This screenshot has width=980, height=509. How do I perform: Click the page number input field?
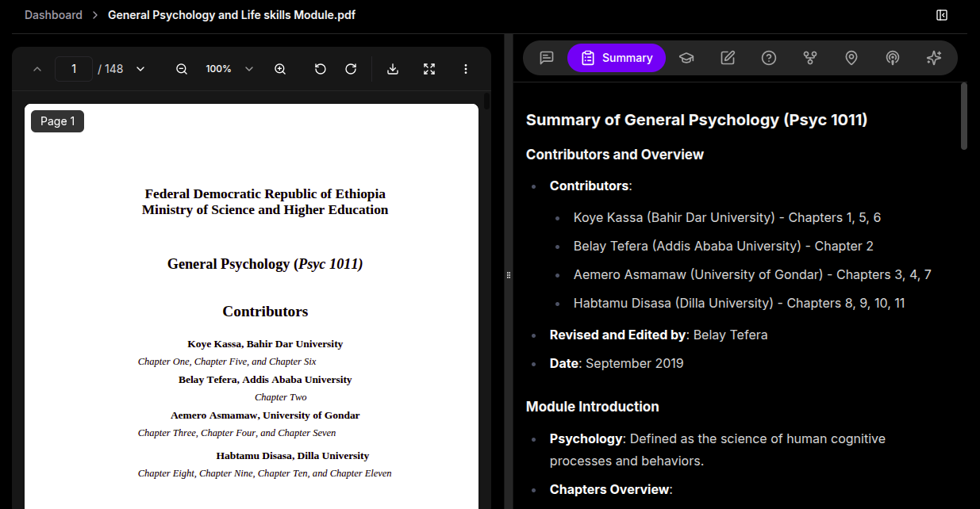pos(74,69)
